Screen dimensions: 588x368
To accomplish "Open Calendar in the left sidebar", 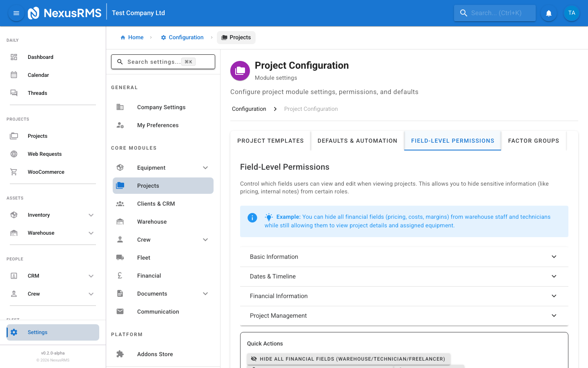I will pos(38,75).
